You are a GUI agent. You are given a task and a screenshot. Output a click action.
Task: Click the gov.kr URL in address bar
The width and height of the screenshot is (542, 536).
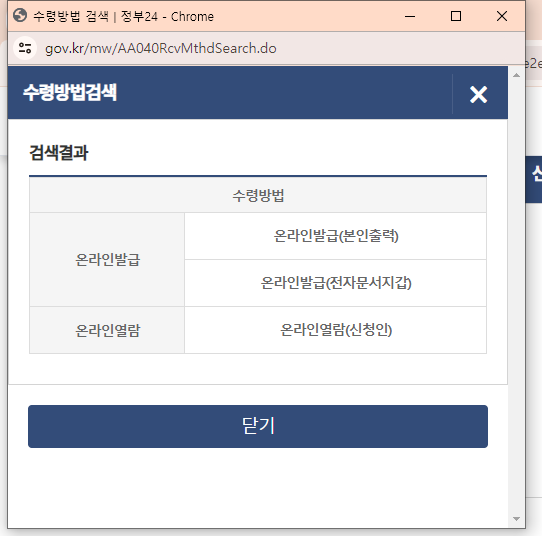[x=161, y=48]
